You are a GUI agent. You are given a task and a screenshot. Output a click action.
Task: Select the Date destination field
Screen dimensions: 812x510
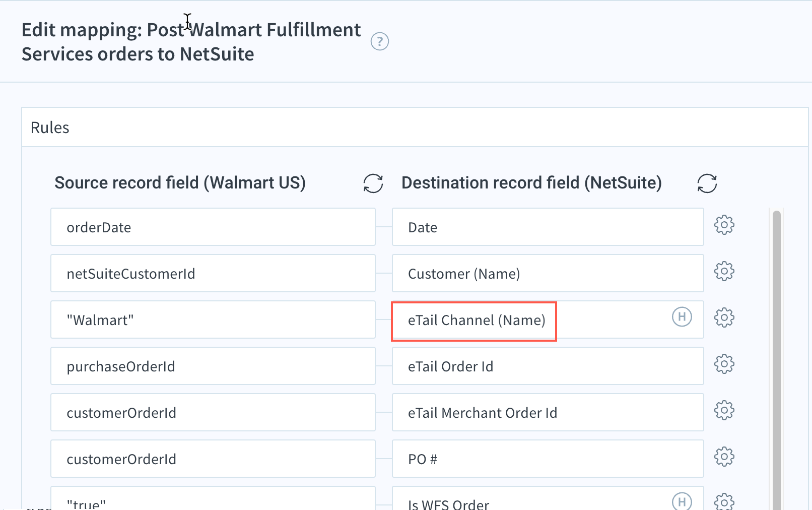tap(548, 227)
